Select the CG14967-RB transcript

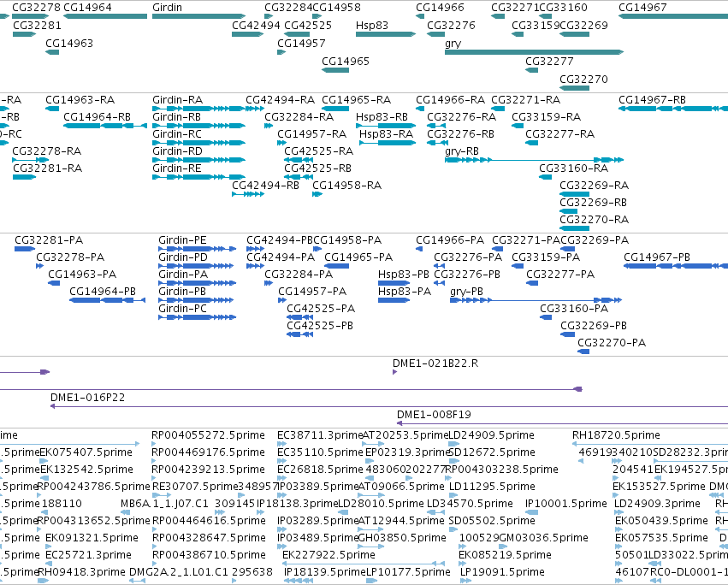pos(673,109)
